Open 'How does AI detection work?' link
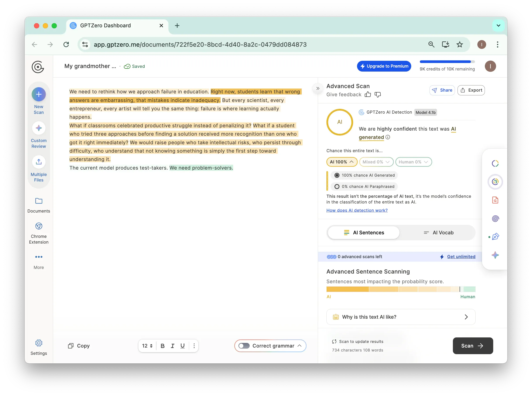Image resolution: width=532 pixels, height=396 pixels. (x=357, y=210)
